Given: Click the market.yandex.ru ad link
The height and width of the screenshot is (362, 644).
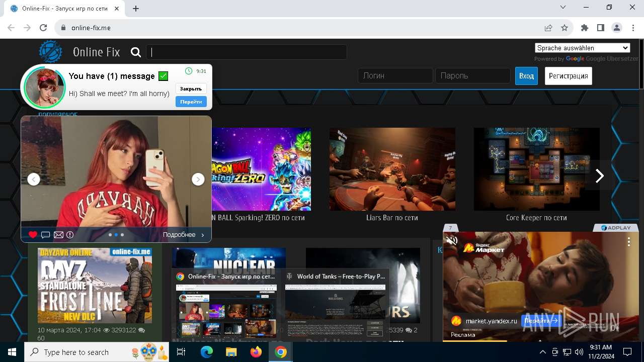Looking at the screenshot, I should pos(491,321).
